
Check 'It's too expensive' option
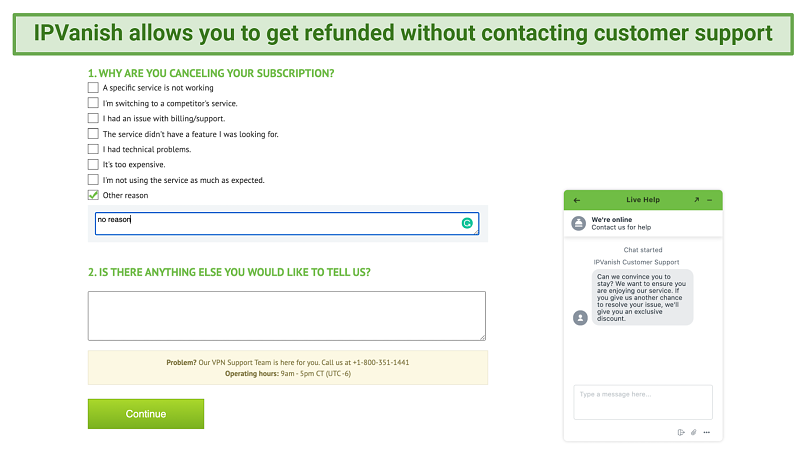click(x=93, y=165)
